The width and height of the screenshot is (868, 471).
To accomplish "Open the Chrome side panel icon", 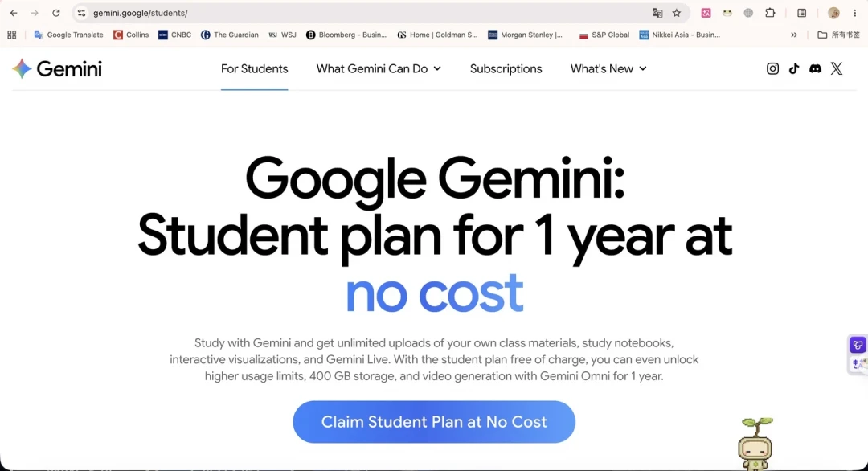I will (801, 13).
